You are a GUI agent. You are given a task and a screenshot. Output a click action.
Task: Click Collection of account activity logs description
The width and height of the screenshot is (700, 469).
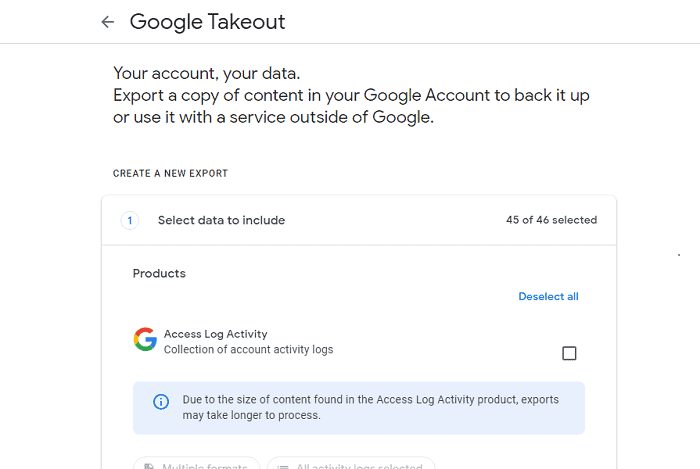click(x=249, y=349)
